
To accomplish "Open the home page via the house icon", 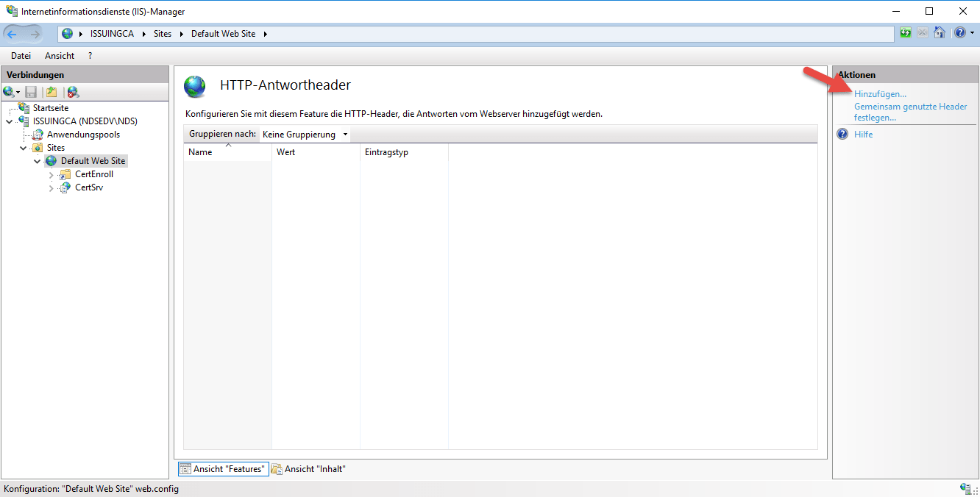I will pyautogui.click(x=940, y=32).
